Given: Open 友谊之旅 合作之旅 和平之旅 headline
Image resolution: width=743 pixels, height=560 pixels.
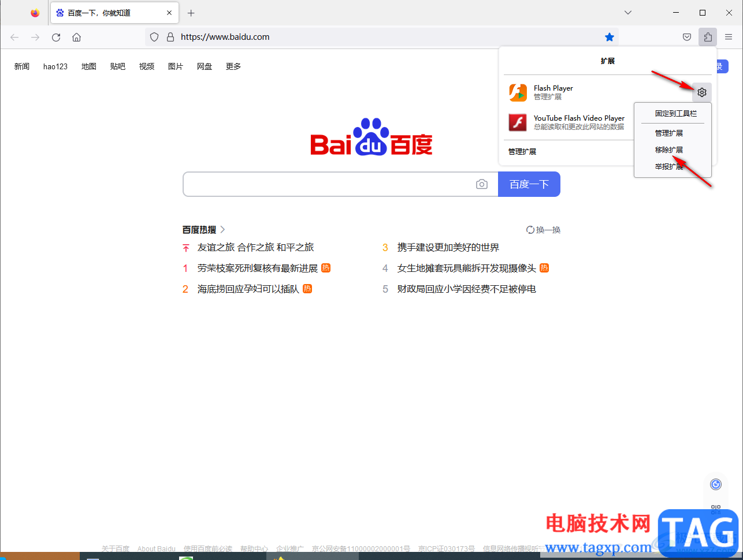Looking at the screenshot, I should (x=256, y=248).
